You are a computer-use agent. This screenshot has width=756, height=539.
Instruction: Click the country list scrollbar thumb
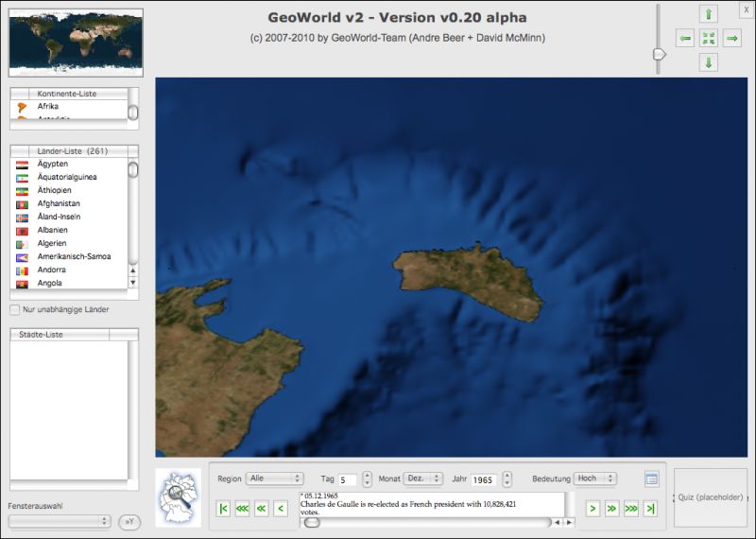pos(133,170)
